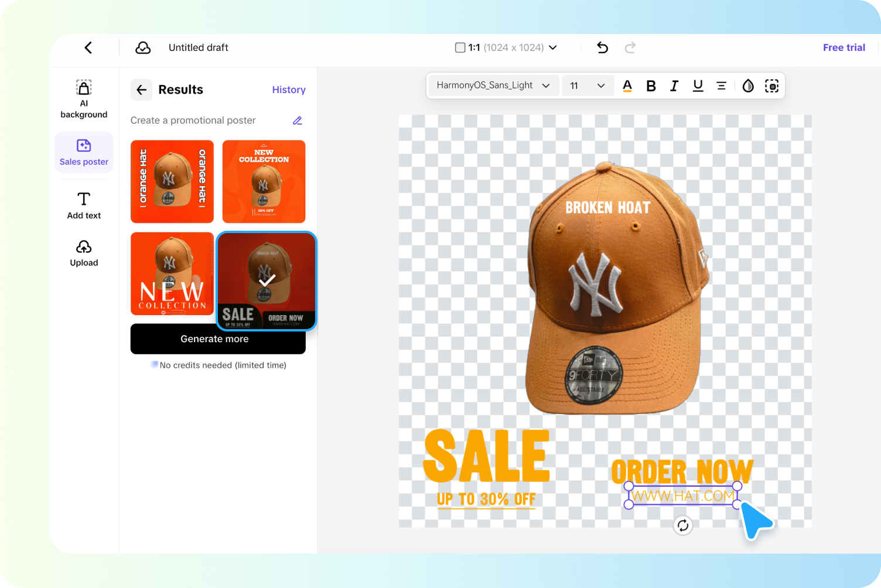
Task: Select the vertical 'Orange Hat' poster thumbnail
Action: pyautogui.click(x=172, y=182)
